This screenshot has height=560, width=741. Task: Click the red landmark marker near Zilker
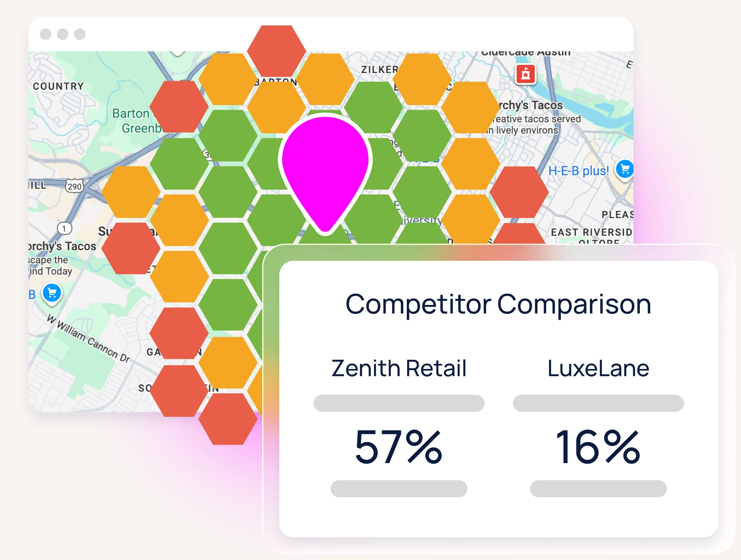pyautogui.click(x=525, y=74)
